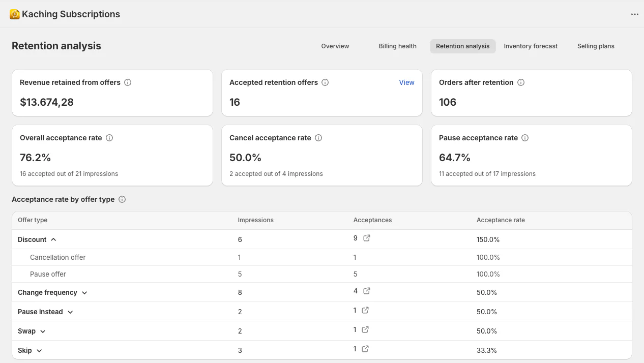Show info for Accepted retention offers
Image resolution: width=644 pixels, height=363 pixels.
pyautogui.click(x=325, y=82)
